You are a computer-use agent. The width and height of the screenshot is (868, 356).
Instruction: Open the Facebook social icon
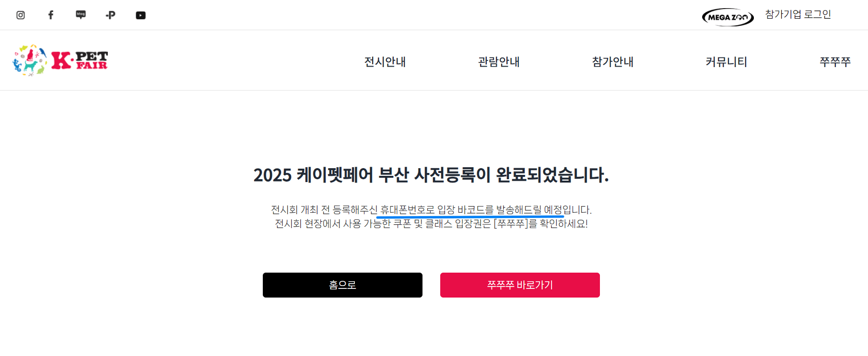coord(50,15)
